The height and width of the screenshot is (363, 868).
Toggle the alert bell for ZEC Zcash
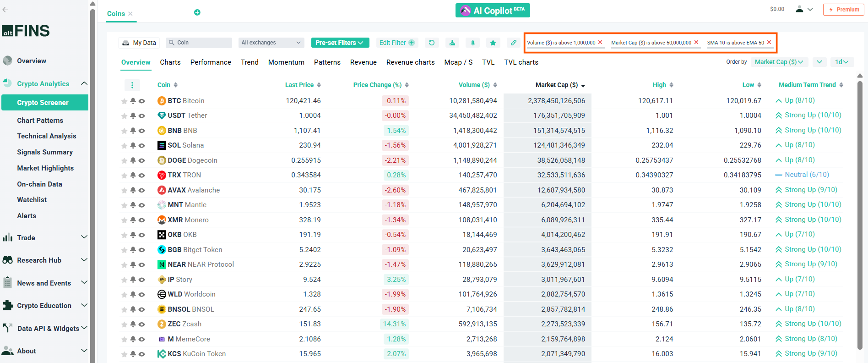click(133, 324)
